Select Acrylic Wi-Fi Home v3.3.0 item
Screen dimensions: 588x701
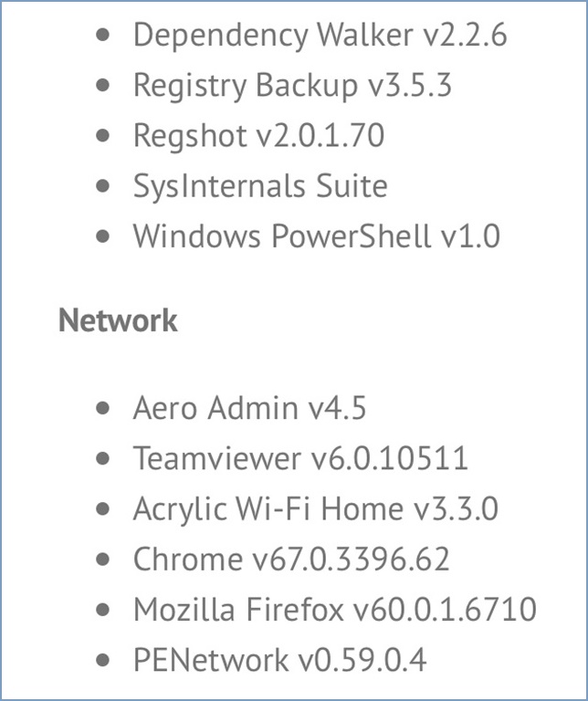316,508
